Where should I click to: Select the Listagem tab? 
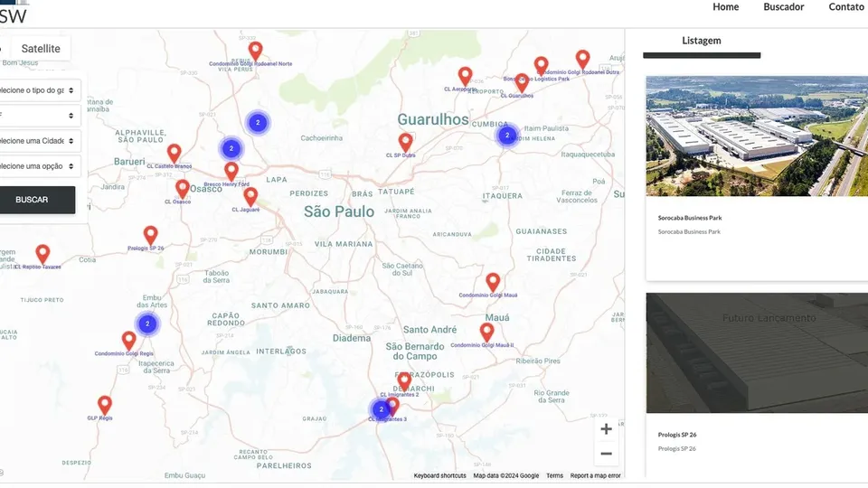702,41
